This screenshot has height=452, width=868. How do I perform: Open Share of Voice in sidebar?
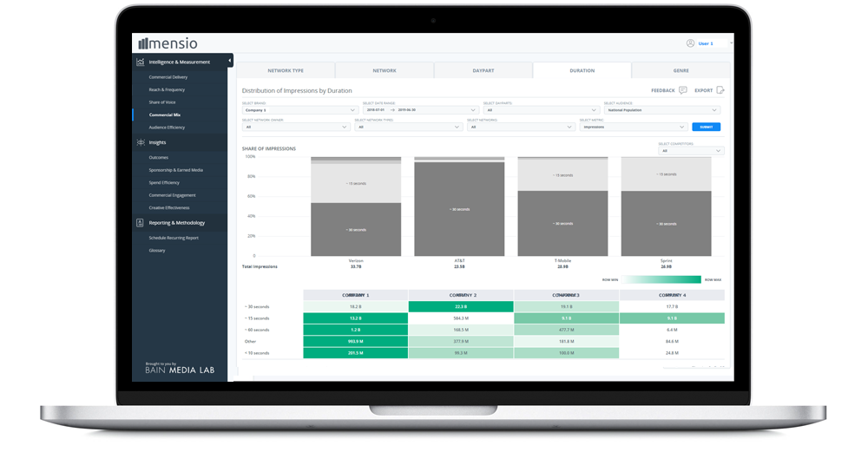pos(161,102)
